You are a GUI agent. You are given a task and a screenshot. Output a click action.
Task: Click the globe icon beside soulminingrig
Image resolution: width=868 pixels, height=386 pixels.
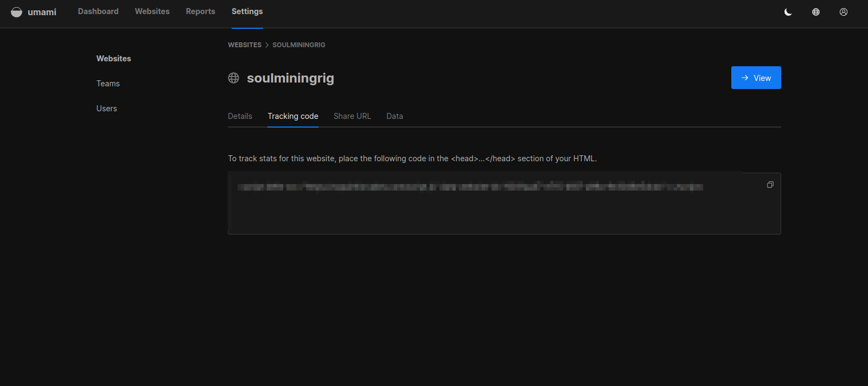[234, 78]
